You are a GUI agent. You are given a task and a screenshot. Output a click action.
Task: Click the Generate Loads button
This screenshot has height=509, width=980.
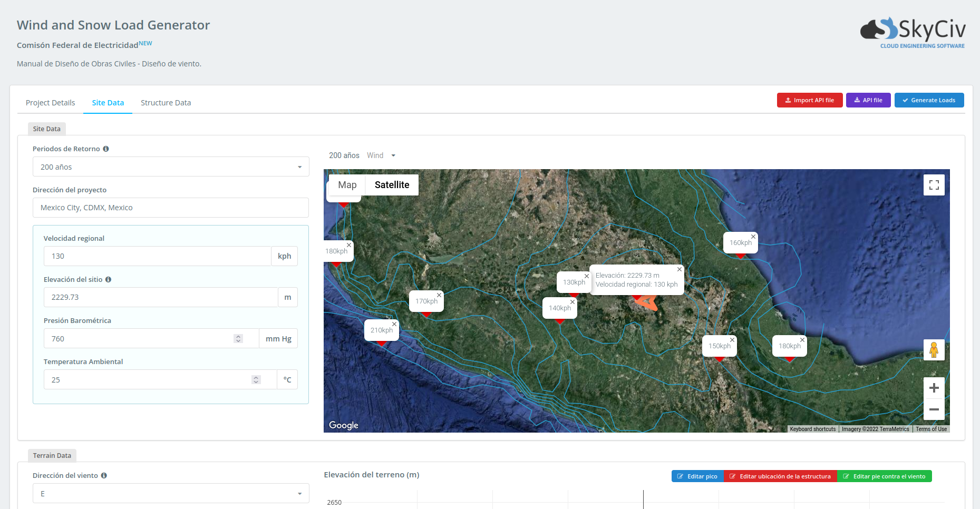tap(929, 100)
